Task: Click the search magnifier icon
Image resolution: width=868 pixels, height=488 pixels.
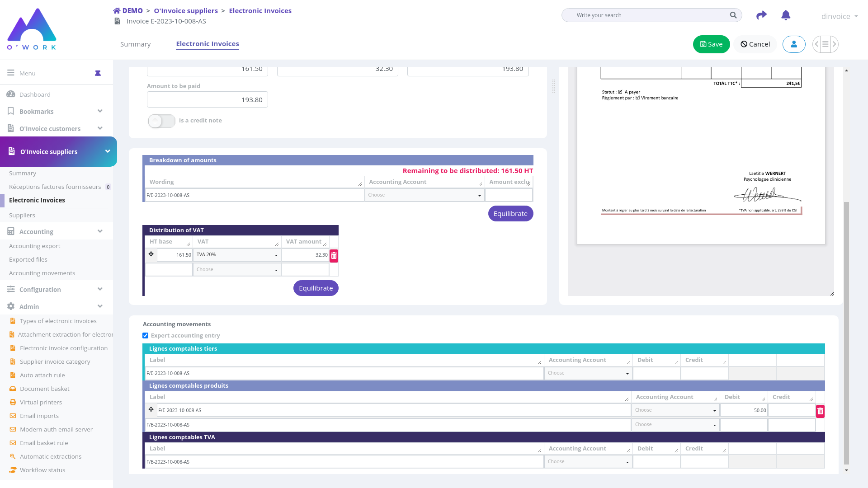Action: coord(733,15)
